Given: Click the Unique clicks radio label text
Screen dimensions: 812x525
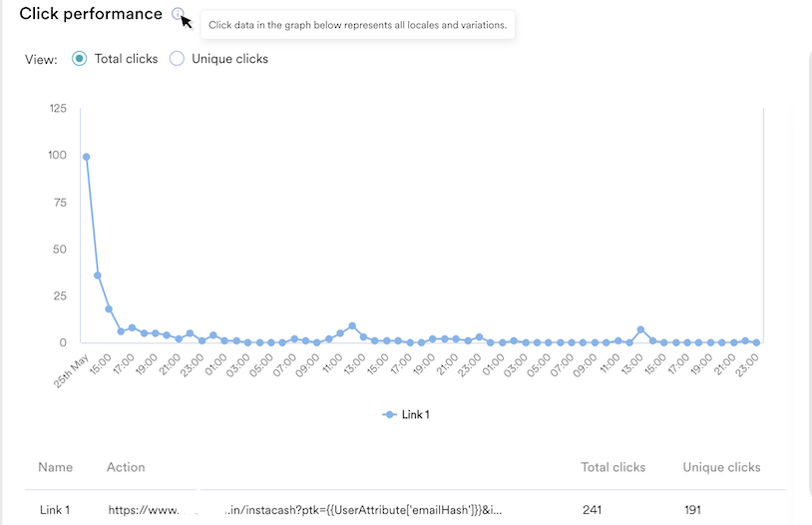Looking at the screenshot, I should [x=229, y=59].
